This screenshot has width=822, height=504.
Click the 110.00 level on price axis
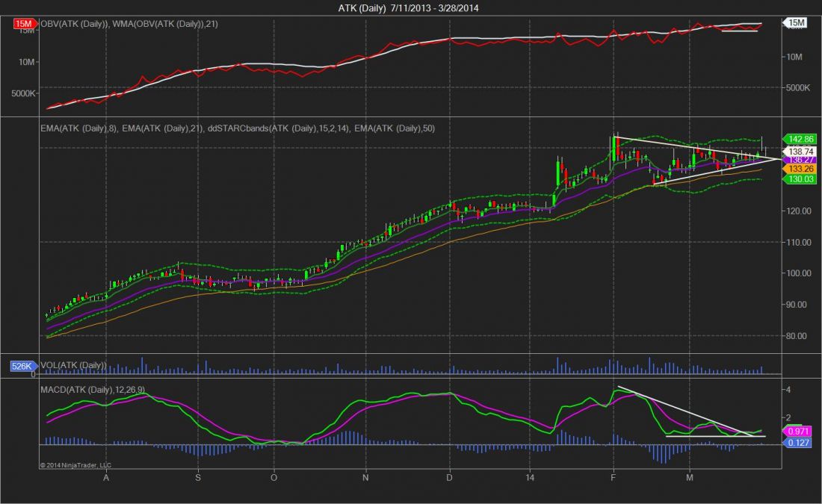coord(798,242)
